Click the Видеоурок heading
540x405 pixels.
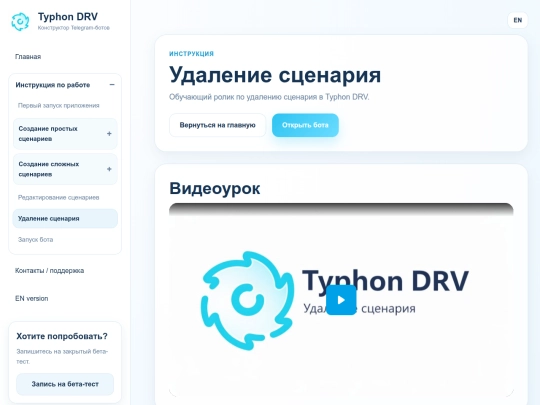215,188
